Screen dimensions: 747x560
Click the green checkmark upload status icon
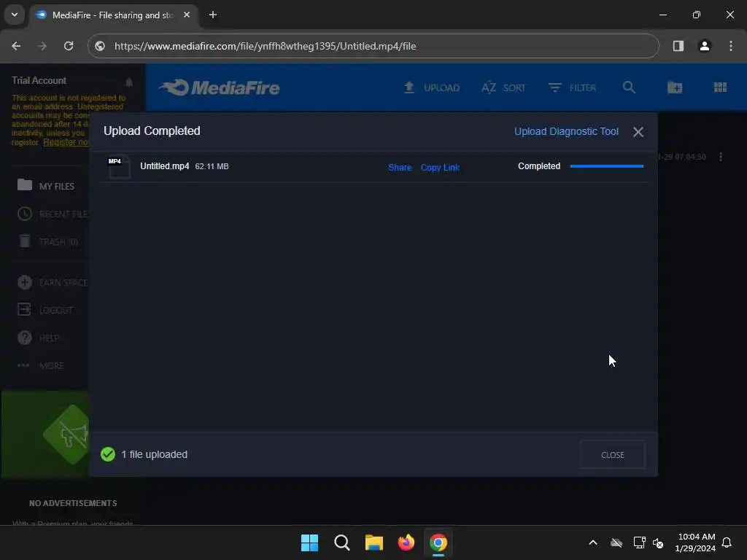108,454
